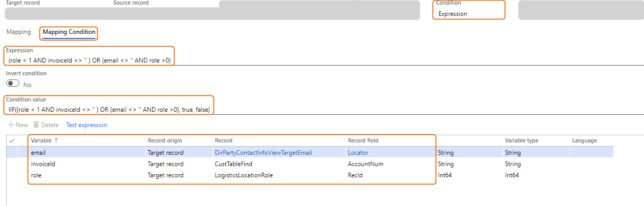The width and height of the screenshot is (644, 206).
Task: Click the CustTableFind record cell
Action: (x=233, y=164)
